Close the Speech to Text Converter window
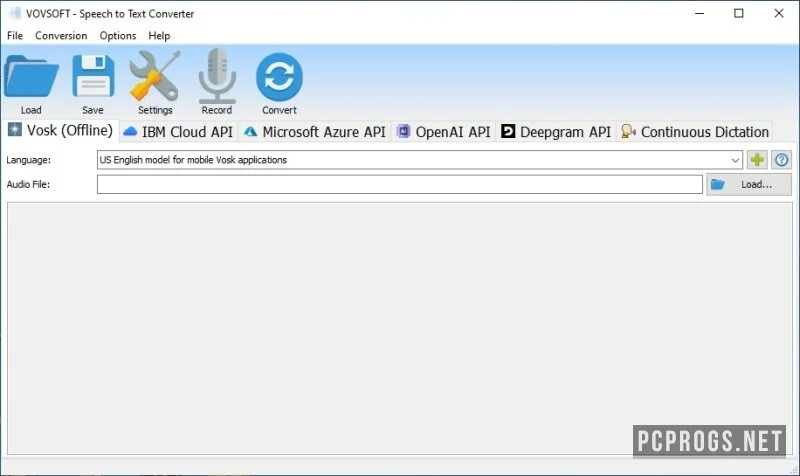The height and width of the screenshot is (476, 800). (779, 13)
